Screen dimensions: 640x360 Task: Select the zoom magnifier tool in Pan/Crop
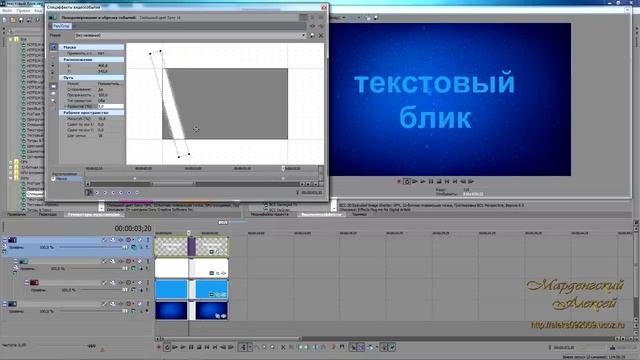tap(53, 101)
